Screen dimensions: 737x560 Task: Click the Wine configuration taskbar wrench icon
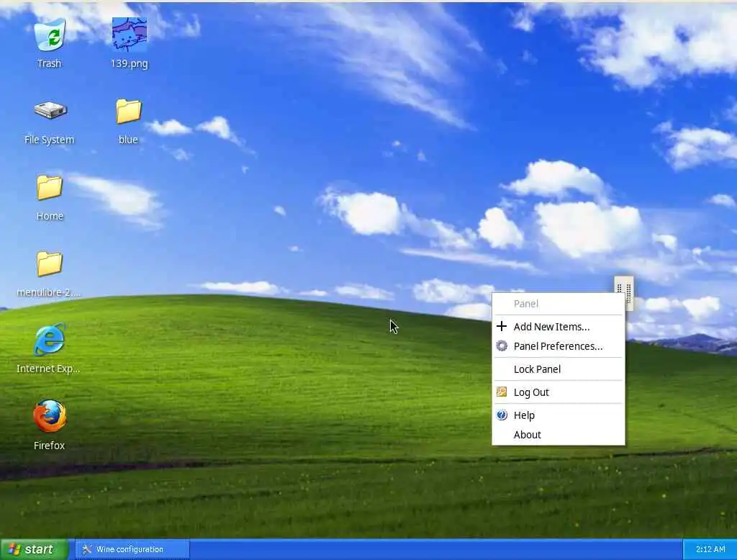click(x=87, y=549)
